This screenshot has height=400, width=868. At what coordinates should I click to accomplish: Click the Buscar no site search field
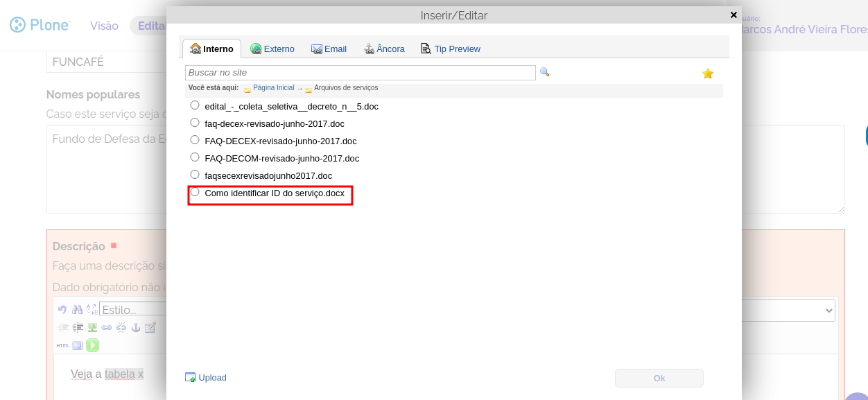pyautogui.click(x=360, y=73)
